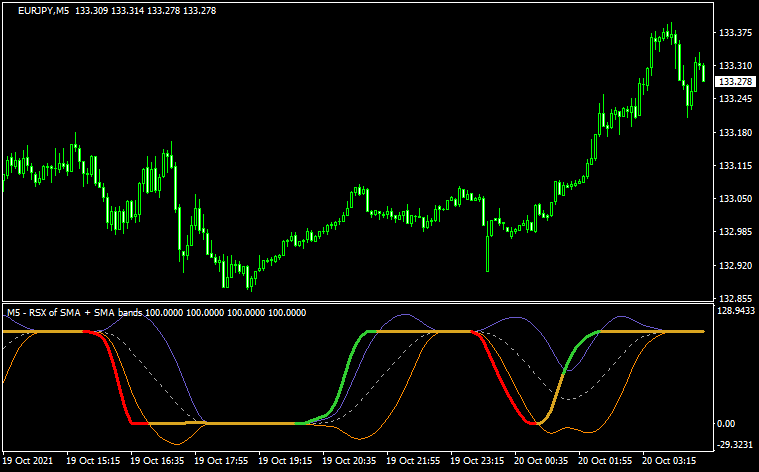
Task: Click the -29.3231 indicator scale value
Action: pos(735,445)
